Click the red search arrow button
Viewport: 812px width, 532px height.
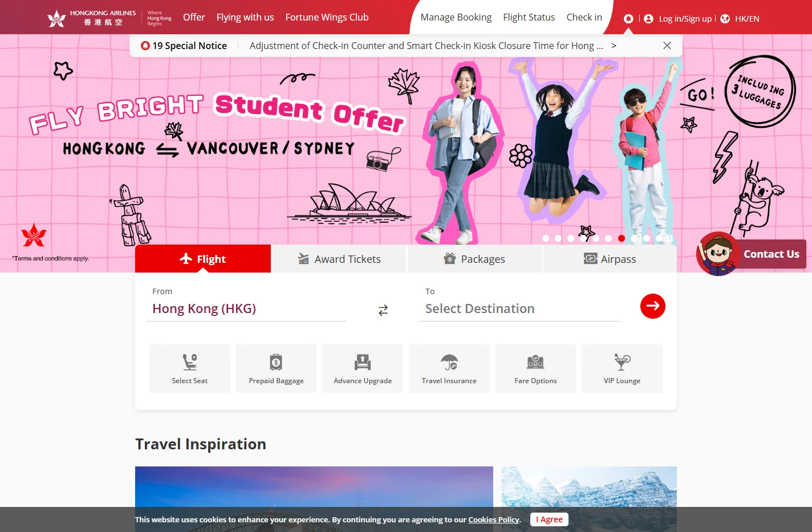653,306
